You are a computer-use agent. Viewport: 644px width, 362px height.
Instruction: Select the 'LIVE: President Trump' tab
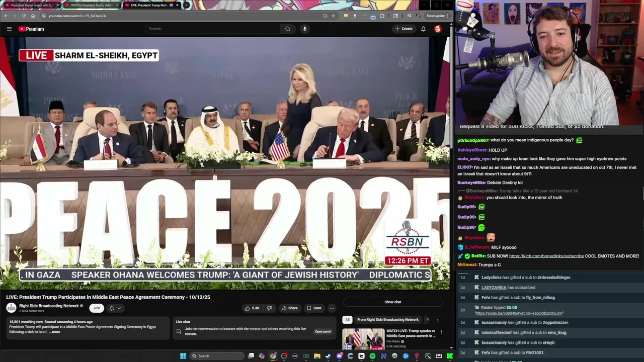click(x=151, y=5)
